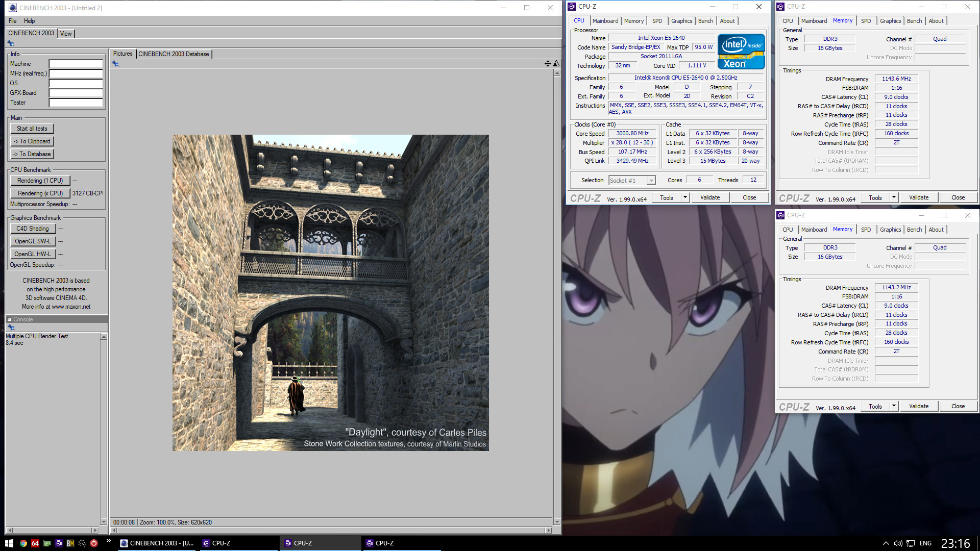The image size is (980, 551).
Task: Switch to Mainboard tab in CPU-Z CPU window
Action: tap(605, 21)
